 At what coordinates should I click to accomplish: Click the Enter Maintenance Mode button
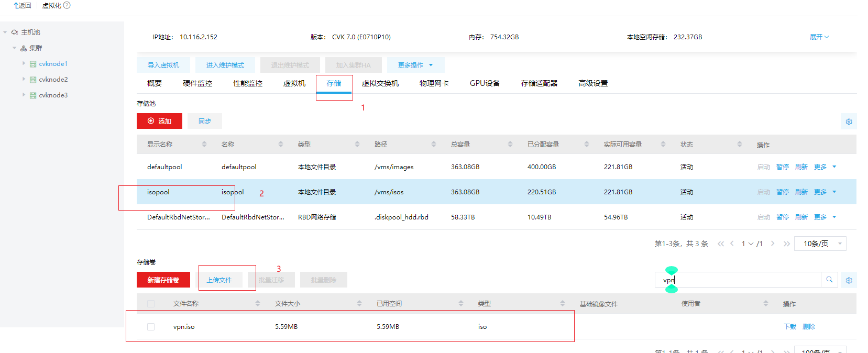[x=225, y=65]
